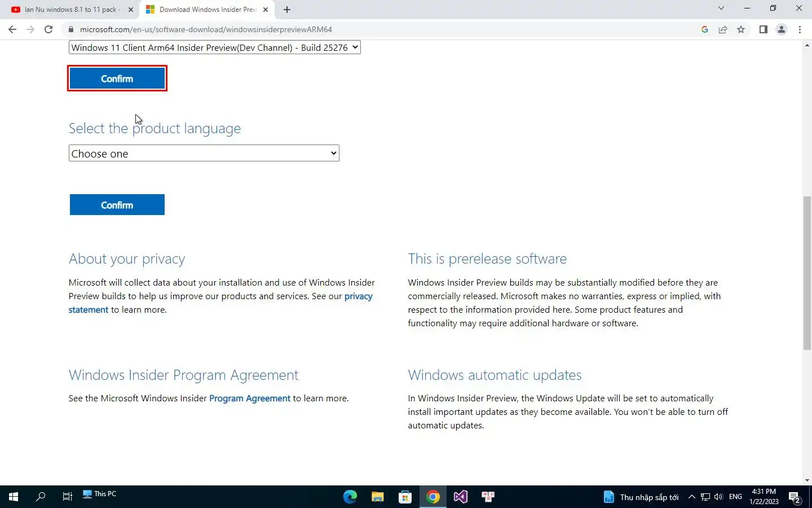
Task: Close the Download Windows Insider tab
Action: point(266,10)
